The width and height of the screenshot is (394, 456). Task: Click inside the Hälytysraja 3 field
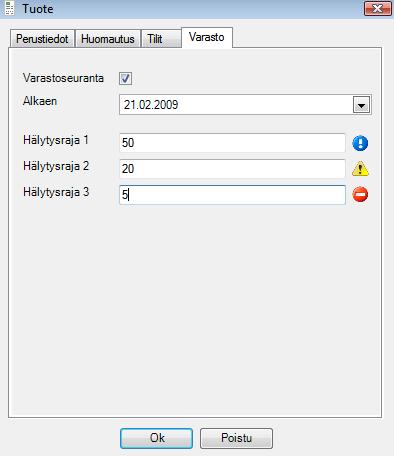click(x=232, y=195)
